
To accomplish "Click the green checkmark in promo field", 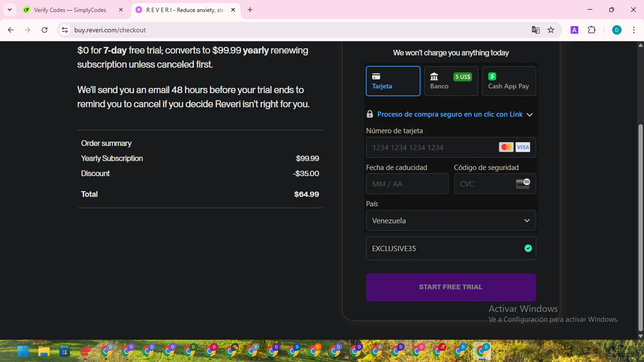I will click(x=528, y=248).
